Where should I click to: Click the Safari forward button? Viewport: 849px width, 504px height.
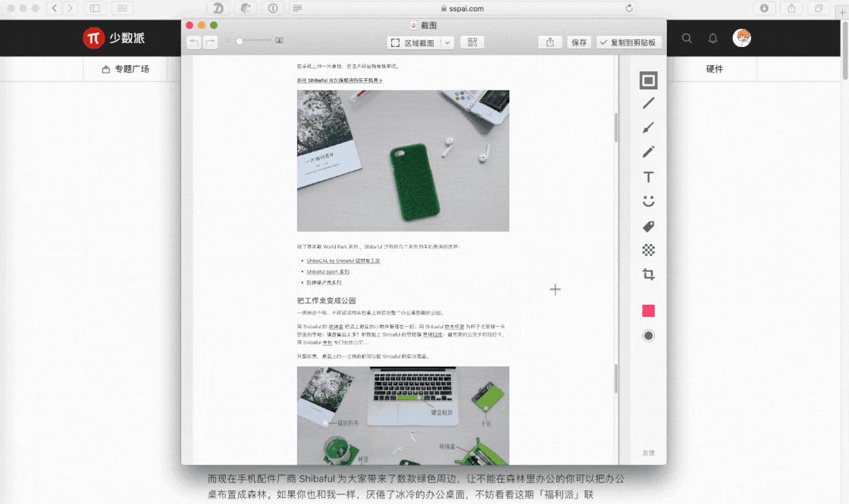tap(70, 8)
